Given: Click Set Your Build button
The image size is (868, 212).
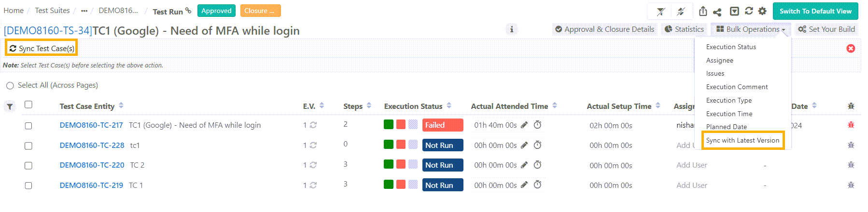Looking at the screenshot, I should coord(826,29).
